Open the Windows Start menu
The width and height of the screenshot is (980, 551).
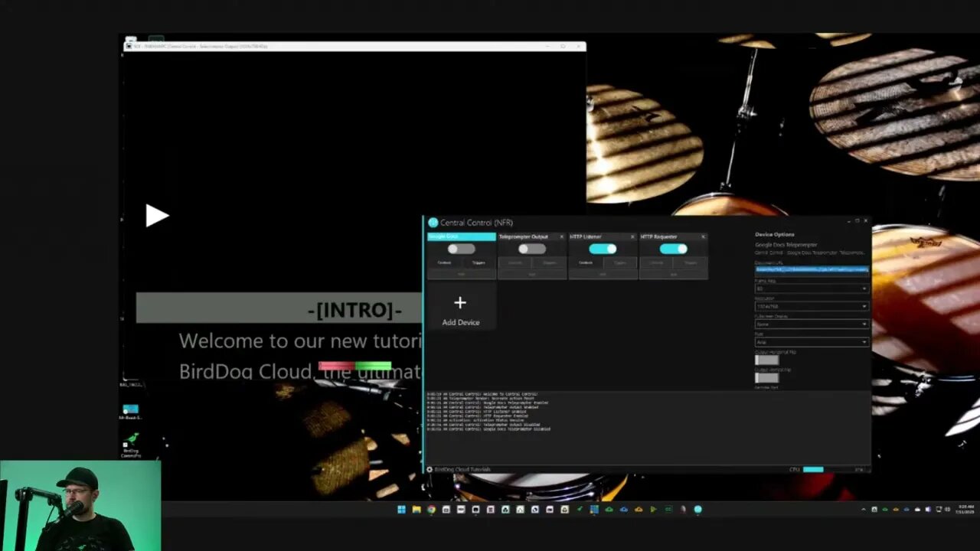click(x=401, y=509)
